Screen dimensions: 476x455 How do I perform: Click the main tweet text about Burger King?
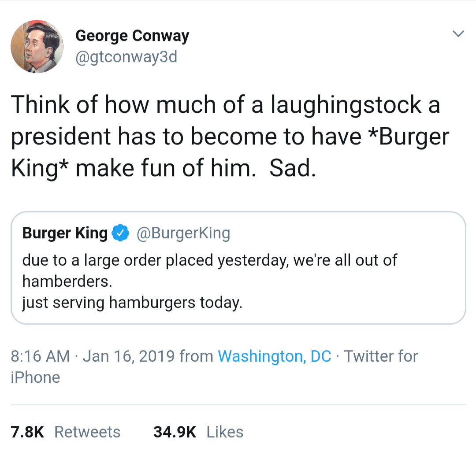point(220,136)
